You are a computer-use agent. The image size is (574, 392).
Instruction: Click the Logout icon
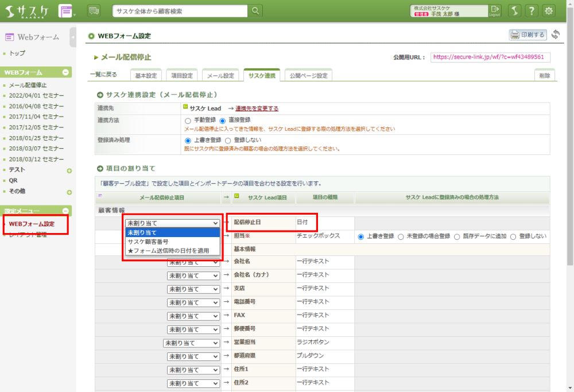[x=495, y=11]
